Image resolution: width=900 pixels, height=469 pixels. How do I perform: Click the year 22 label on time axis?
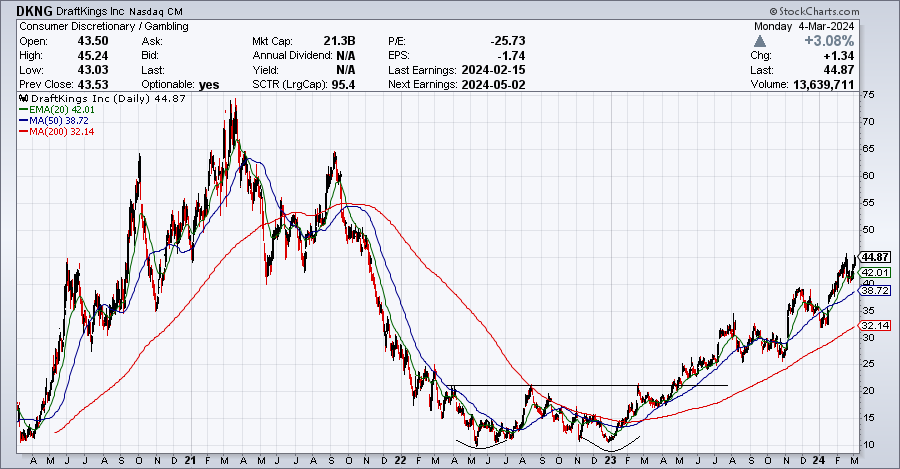click(400, 460)
